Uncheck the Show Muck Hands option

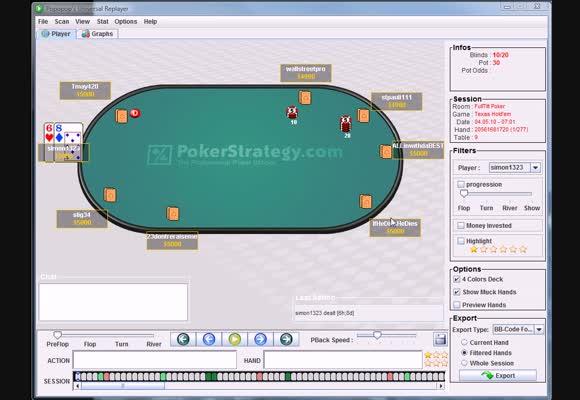point(457,292)
